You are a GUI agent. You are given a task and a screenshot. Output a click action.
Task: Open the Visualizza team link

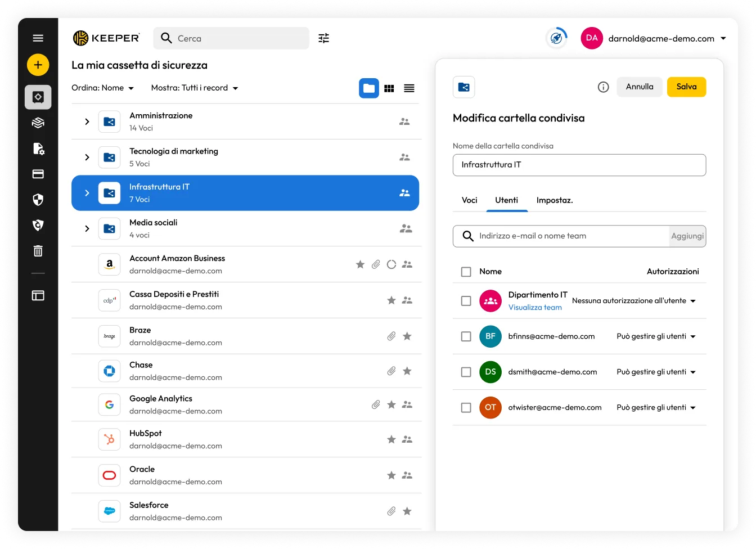point(535,308)
